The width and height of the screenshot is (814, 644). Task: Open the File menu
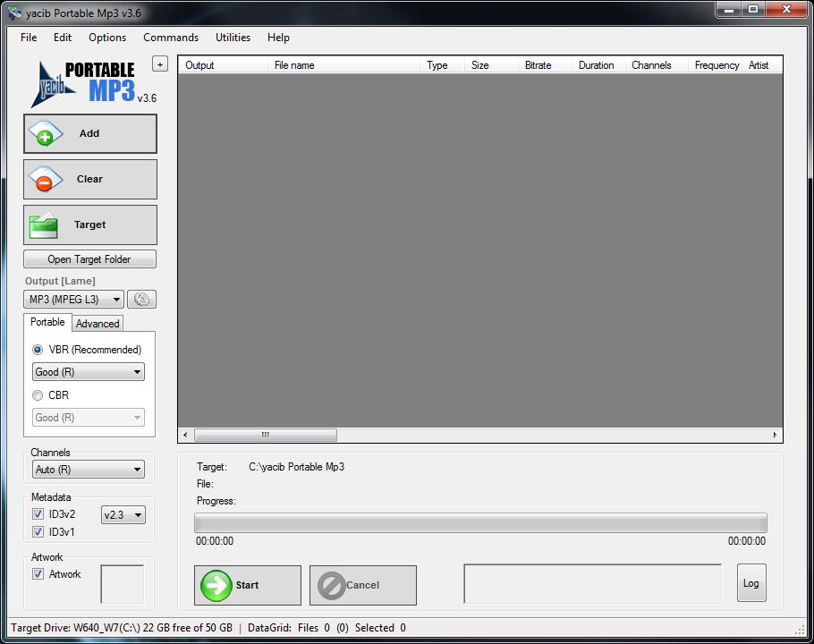click(x=29, y=38)
